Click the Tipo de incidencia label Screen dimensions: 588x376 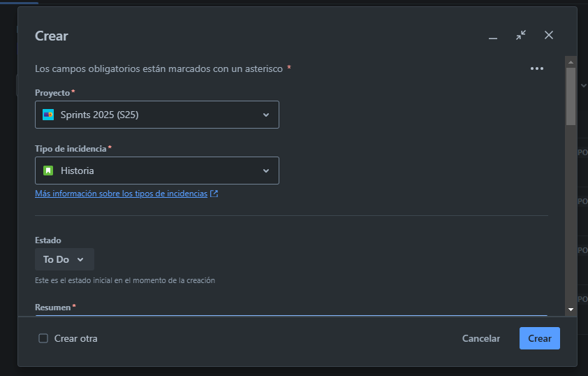point(71,149)
